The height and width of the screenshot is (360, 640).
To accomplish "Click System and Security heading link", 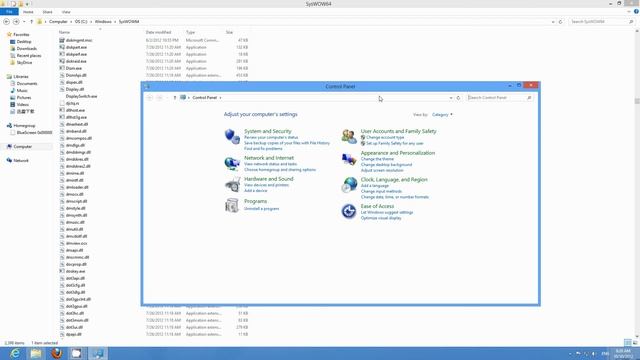I will [268, 131].
